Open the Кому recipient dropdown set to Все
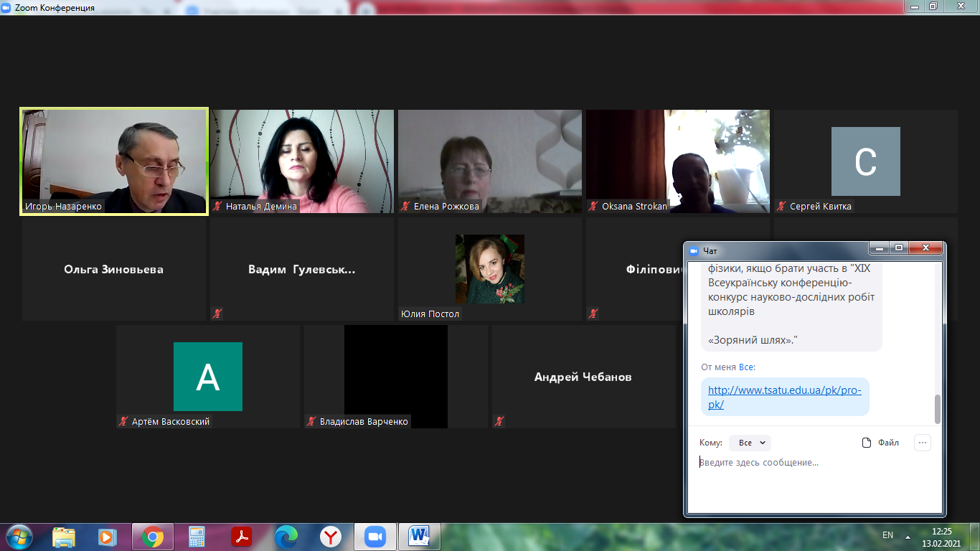The image size is (980, 551). (x=750, y=443)
